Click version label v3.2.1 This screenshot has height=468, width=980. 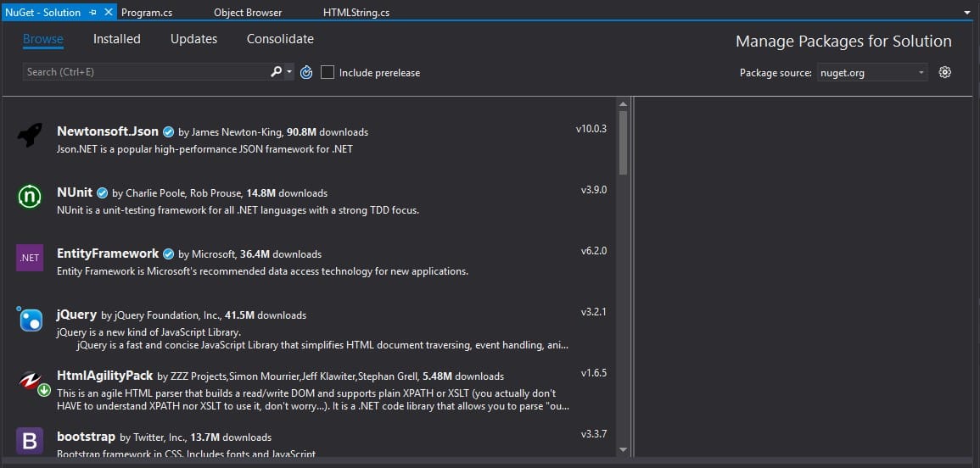(x=594, y=312)
